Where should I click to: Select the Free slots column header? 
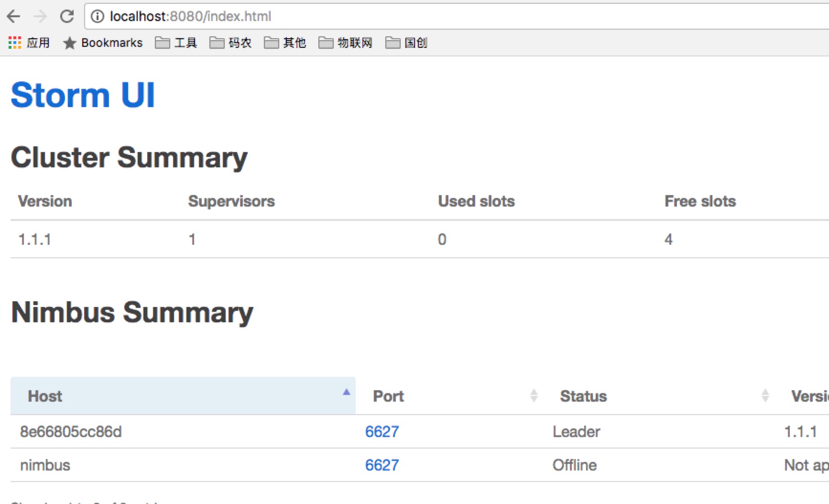pos(700,201)
